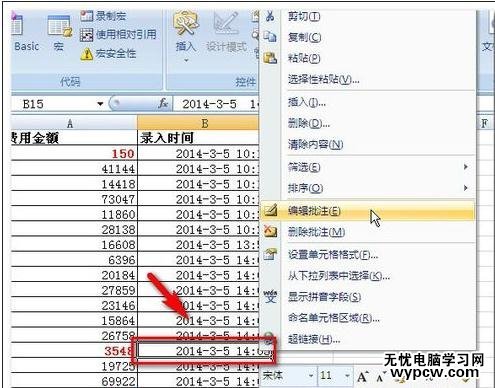
Task: Open the font size 11 dropdown
Action: coord(347,376)
